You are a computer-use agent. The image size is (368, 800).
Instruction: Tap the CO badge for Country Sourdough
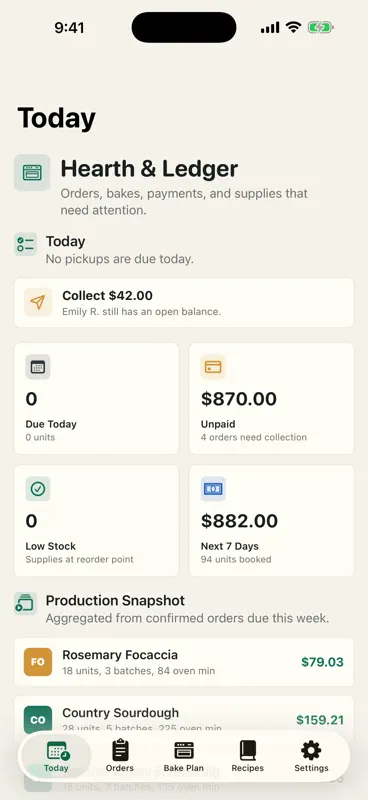point(38,719)
